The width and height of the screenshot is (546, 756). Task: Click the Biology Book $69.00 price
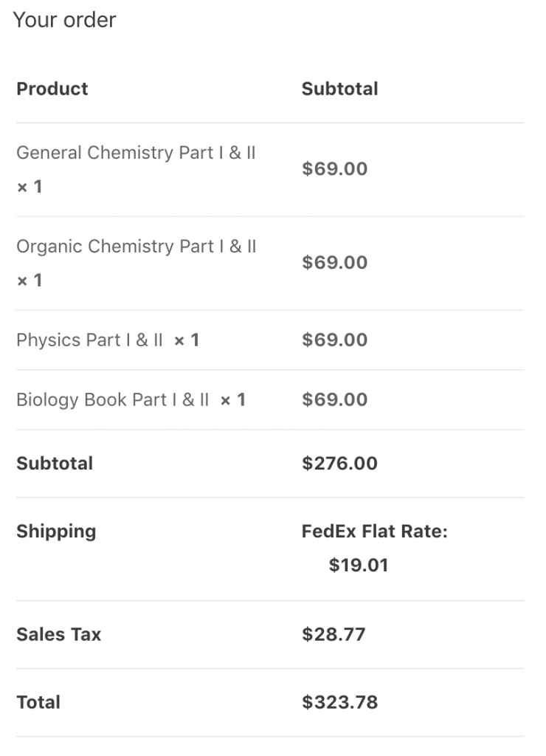tap(335, 399)
